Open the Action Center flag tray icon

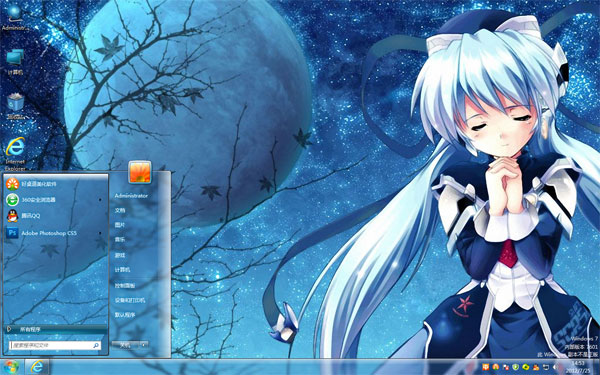pos(506,367)
